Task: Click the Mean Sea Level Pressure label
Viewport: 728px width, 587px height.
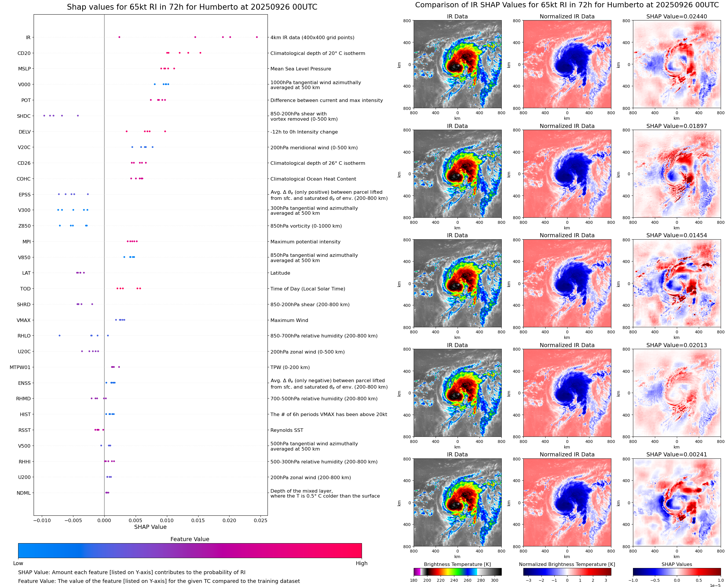Action: tap(300, 69)
